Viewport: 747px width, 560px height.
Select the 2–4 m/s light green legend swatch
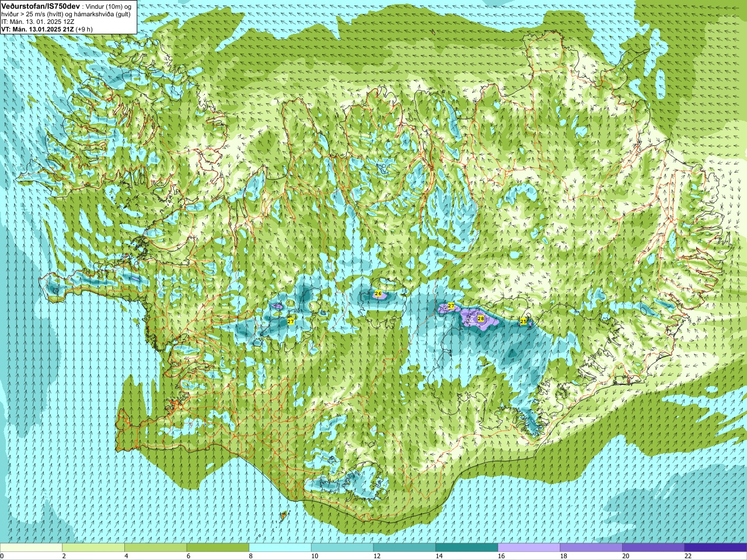pos(93,548)
